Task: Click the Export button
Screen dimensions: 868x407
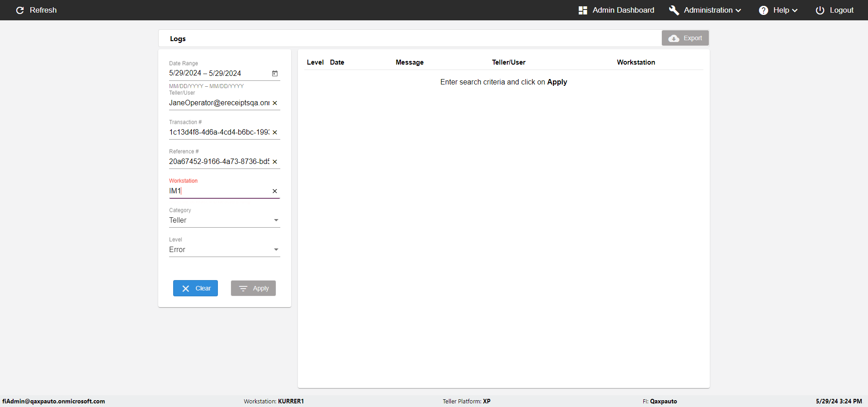Action: click(685, 38)
